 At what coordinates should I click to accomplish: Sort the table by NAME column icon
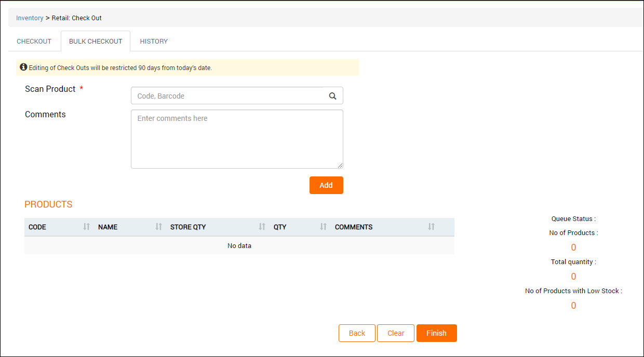(x=159, y=227)
